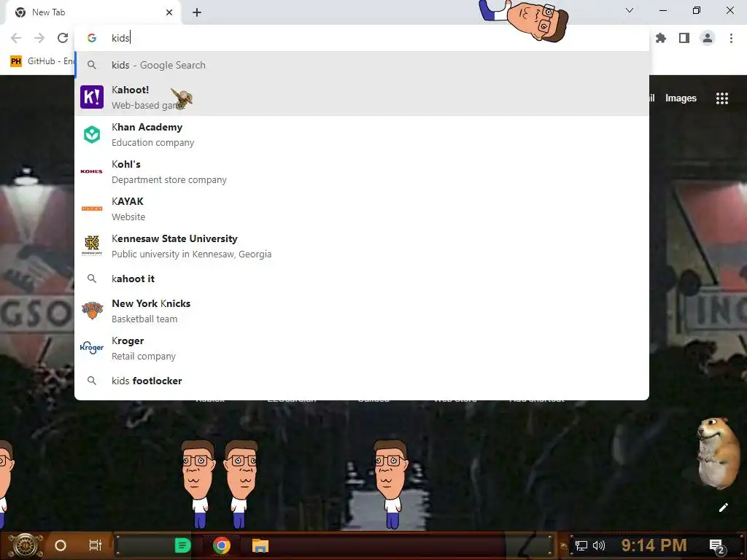Open the Cortana circle icon in taskbar
The width and height of the screenshot is (747, 560).
coord(61,545)
